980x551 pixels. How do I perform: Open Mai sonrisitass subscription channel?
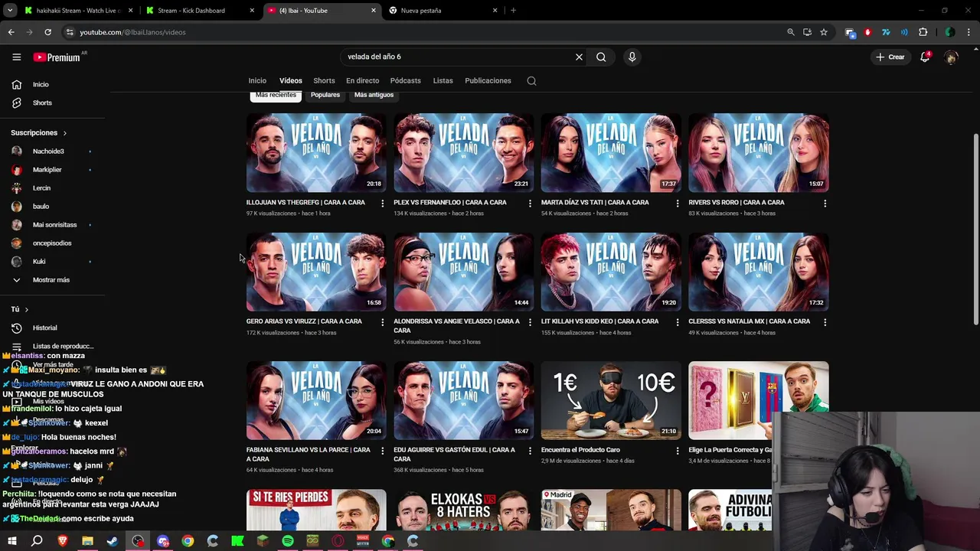52,225
